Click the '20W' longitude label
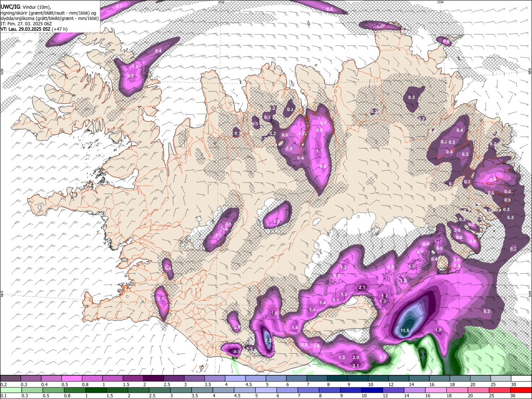 [221, 2]
